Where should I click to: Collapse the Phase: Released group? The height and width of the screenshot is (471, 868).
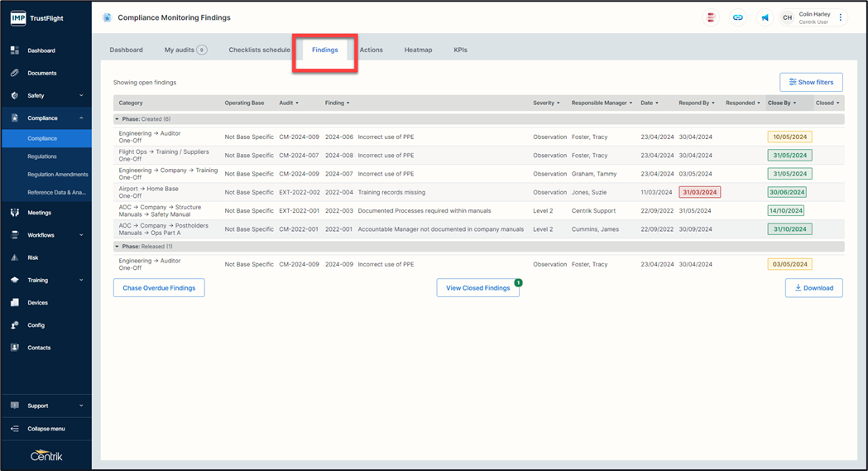coord(117,247)
